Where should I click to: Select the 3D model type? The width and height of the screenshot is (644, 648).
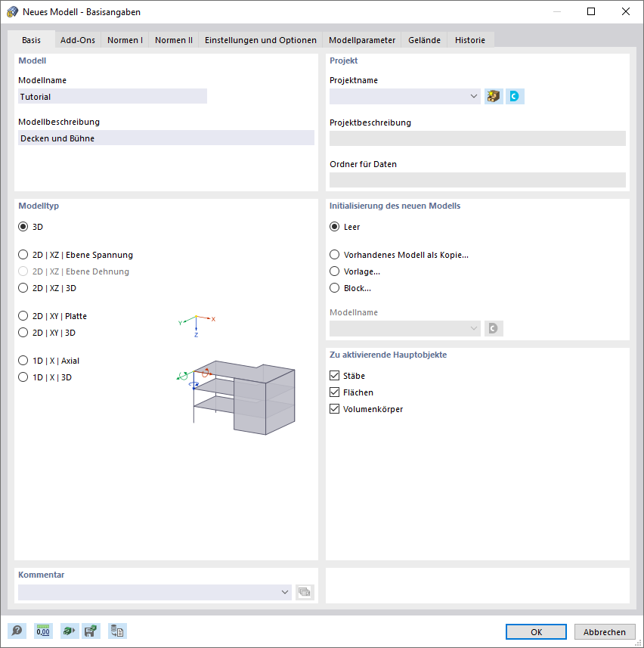point(23,227)
